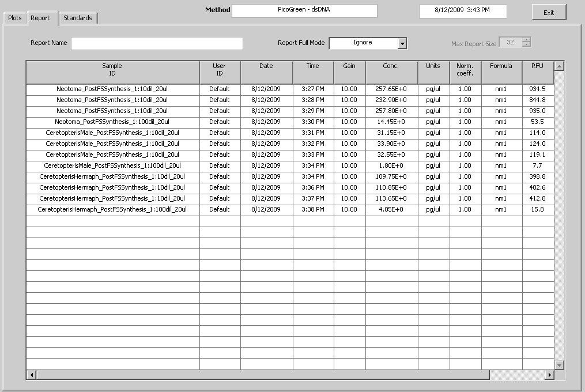Open the Standards tab
The width and height of the screenshot is (585, 392).
pos(78,18)
